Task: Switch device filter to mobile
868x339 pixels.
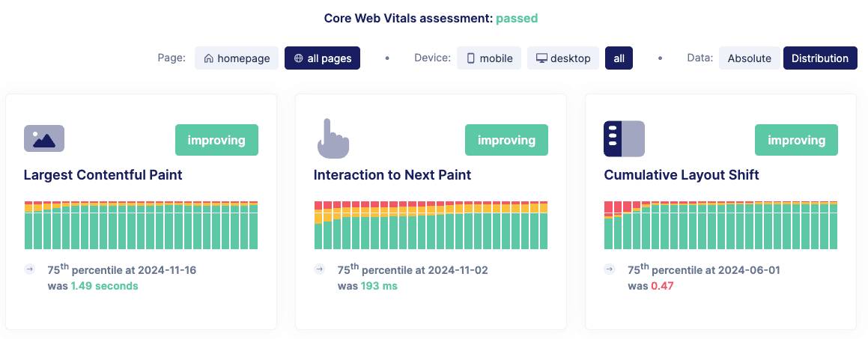Action: tap(490, 58)
